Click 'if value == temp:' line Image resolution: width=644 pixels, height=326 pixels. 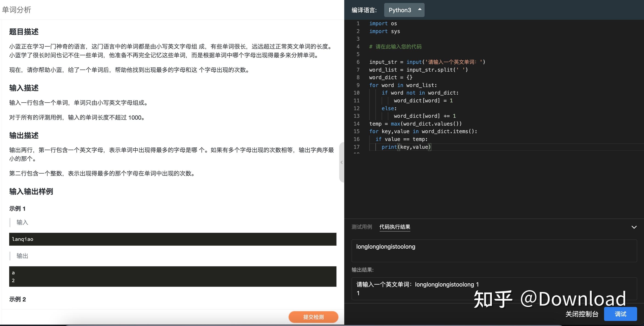click(401, 139)
